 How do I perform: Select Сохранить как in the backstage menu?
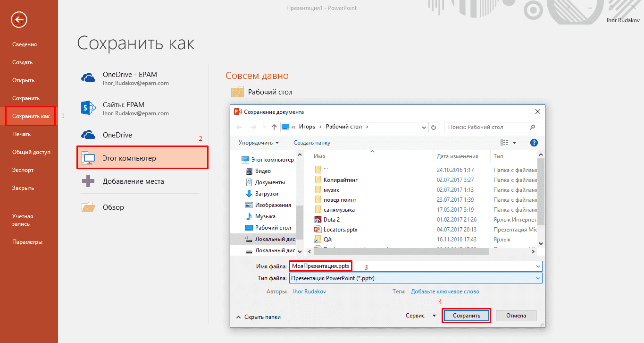(31, 116)
